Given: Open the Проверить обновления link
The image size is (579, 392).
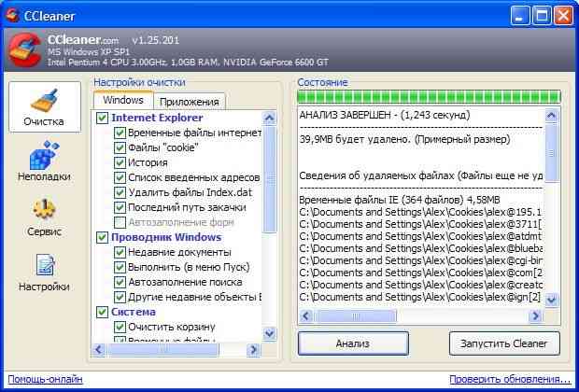Looking at the screenshot, I should (510, 379).
